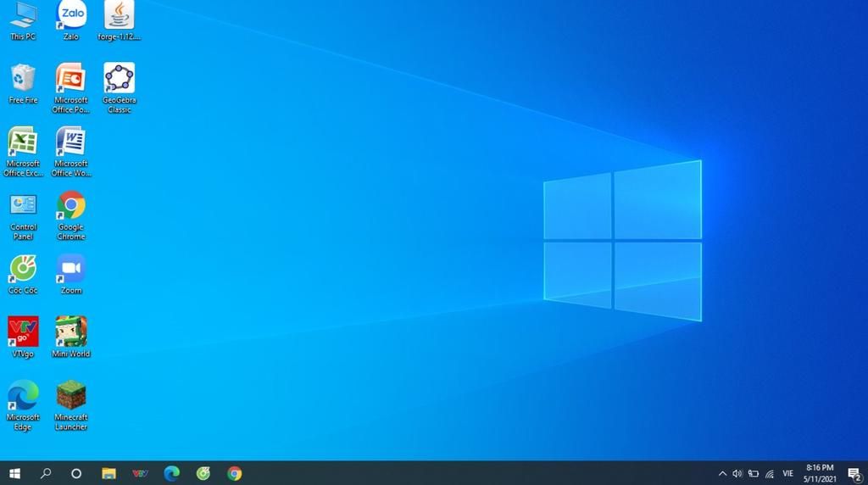Open File Explorer from taskbar

click(x=108, y=473)
